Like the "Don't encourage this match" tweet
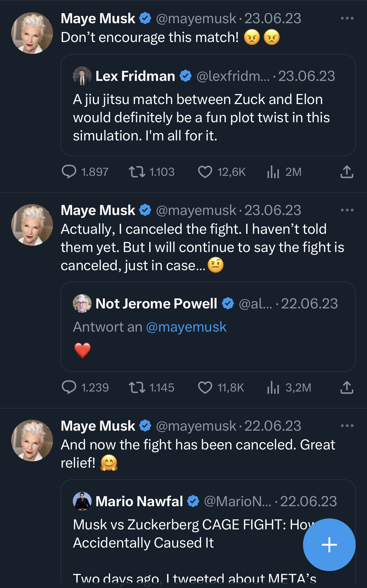The height and width of the screenshot is (588, 367). pos(205,172)
